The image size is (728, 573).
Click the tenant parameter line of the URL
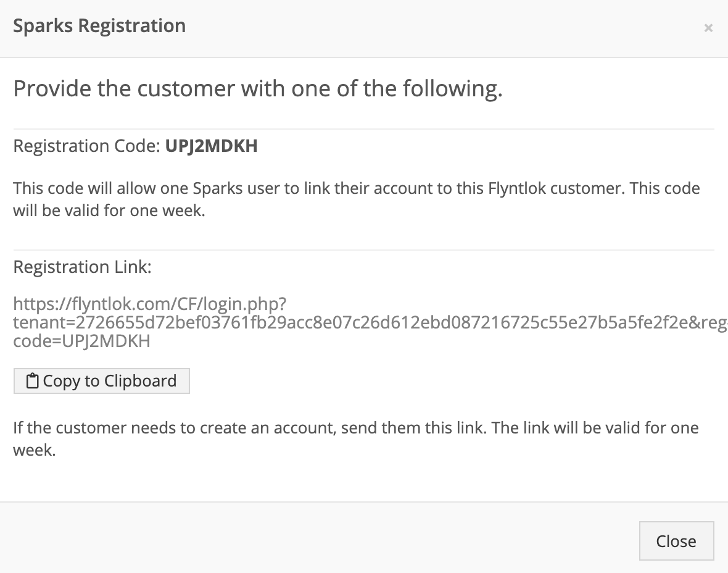pos(370,322)
